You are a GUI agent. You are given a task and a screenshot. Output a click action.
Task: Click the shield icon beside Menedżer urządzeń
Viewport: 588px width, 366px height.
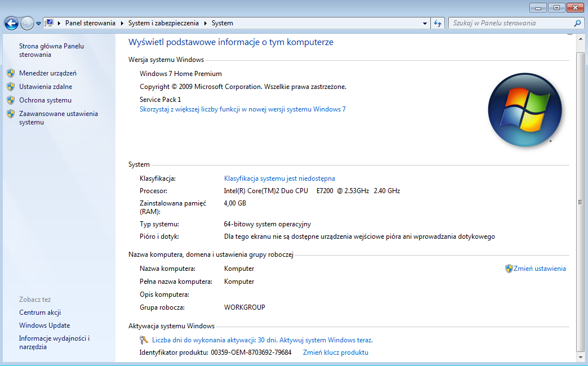click(11, 73)
